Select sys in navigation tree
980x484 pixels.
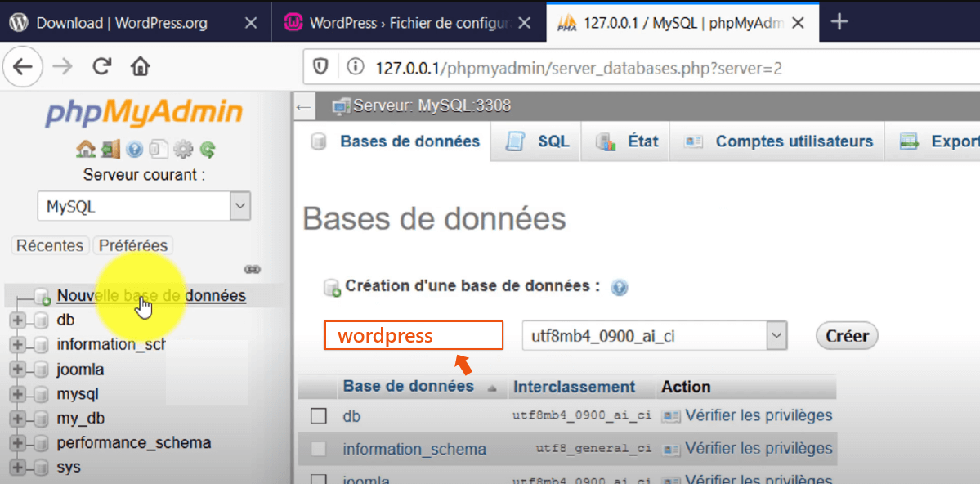click(69, 467)
